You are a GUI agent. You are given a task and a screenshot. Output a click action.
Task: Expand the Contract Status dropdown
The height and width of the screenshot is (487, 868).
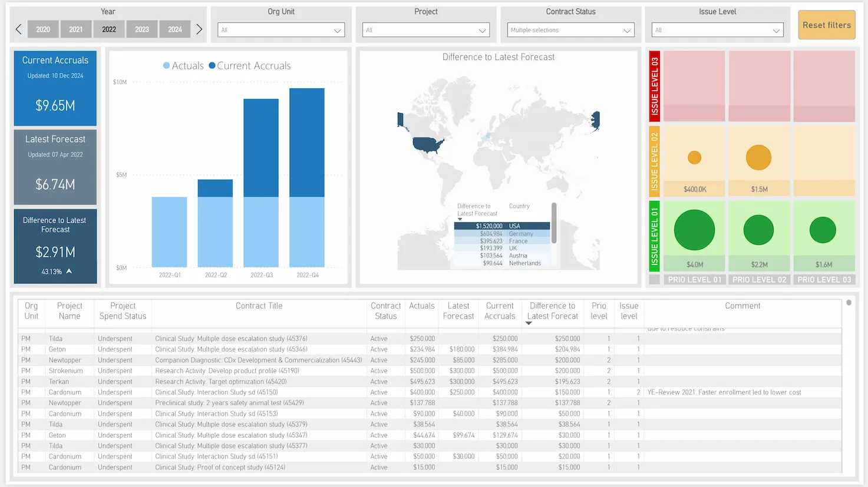pos(570,30)
